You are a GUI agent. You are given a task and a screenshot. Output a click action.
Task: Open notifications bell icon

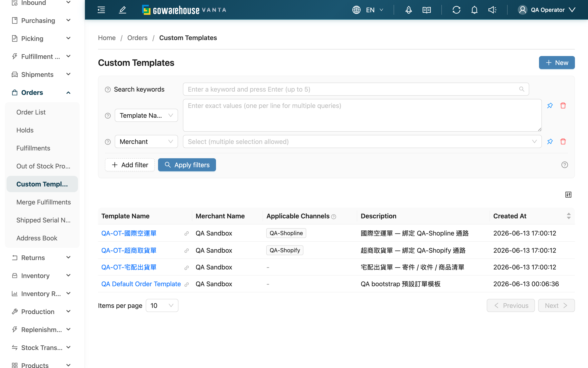point(474,10)
